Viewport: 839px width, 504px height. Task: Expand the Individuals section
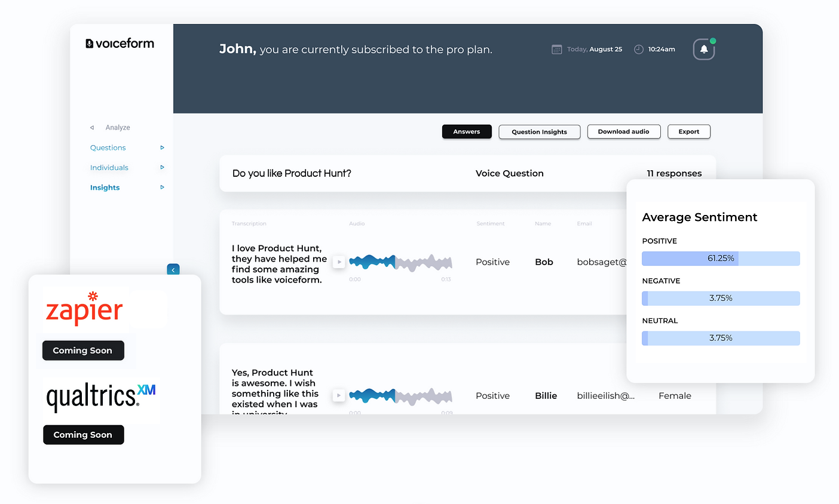click(x=162, y=167)
